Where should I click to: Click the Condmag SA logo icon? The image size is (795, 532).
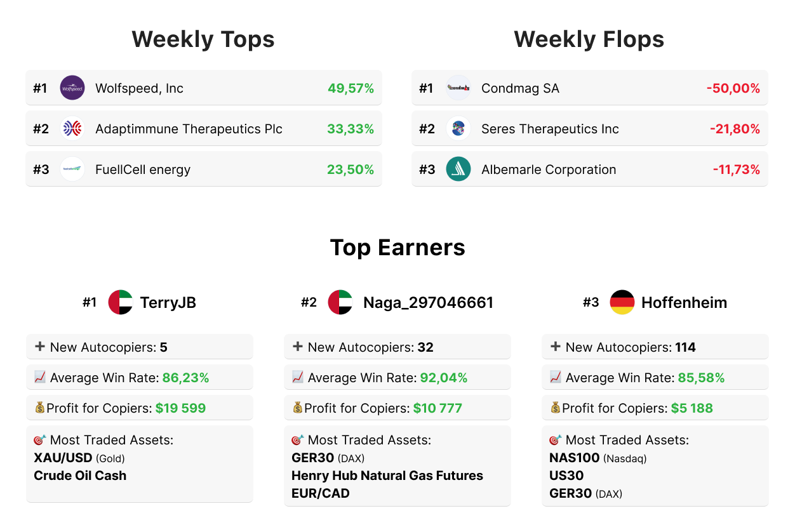pos(458,88)
